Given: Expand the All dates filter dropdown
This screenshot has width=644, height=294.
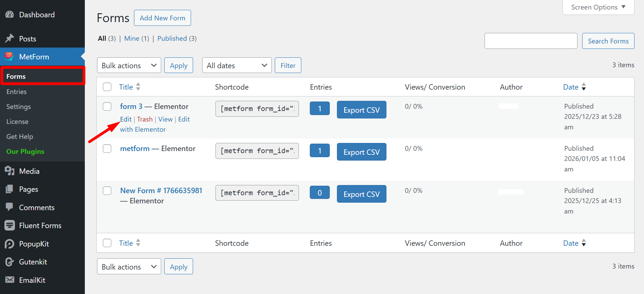Looking at the screenshot, I should tap(237, 65).
